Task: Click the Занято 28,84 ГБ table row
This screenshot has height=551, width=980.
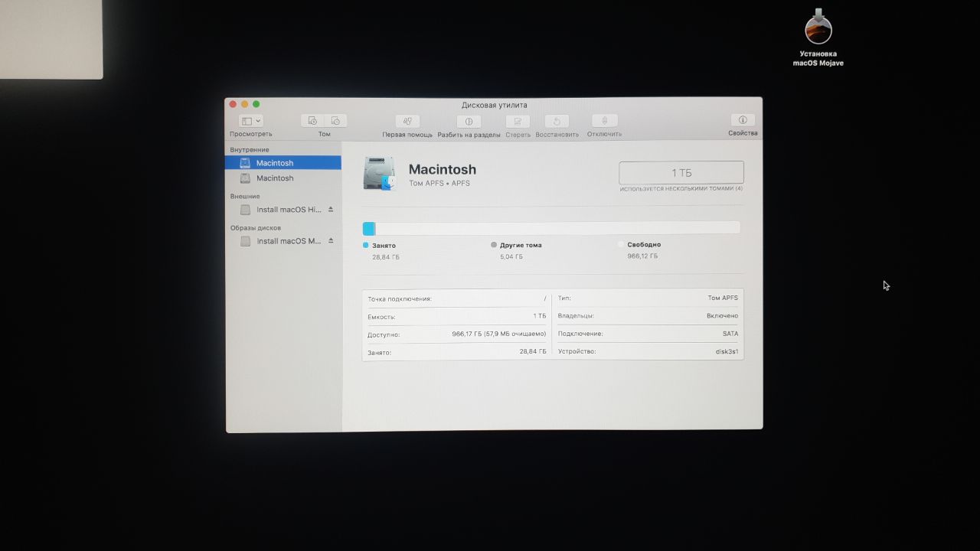Action: [x=457, y=352]
